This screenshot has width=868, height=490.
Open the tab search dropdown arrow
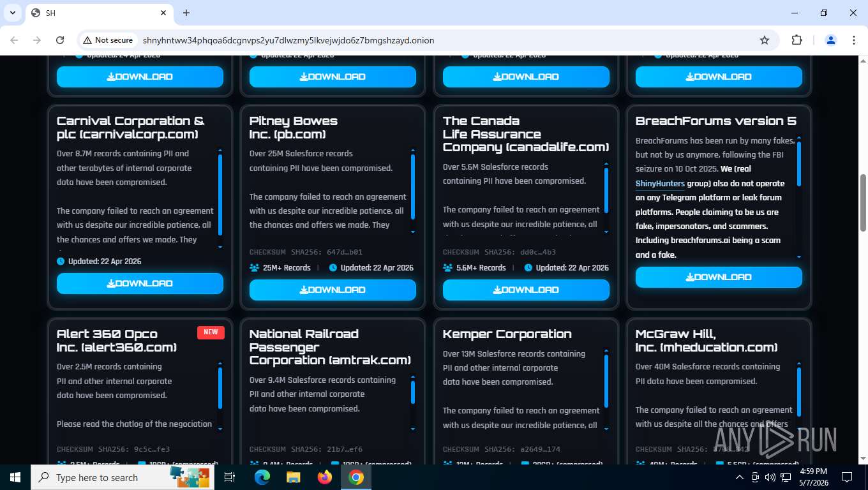pos(13,13)
